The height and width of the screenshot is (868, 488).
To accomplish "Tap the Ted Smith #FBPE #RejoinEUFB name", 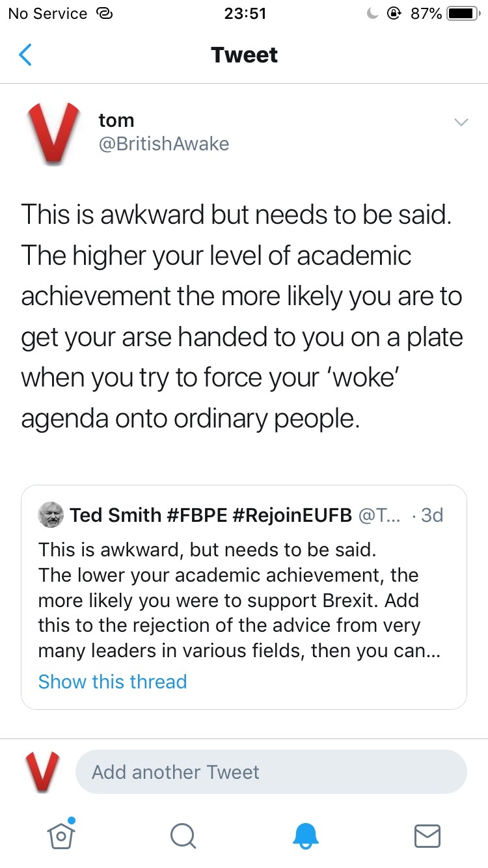I will click(x=211, y=515).
